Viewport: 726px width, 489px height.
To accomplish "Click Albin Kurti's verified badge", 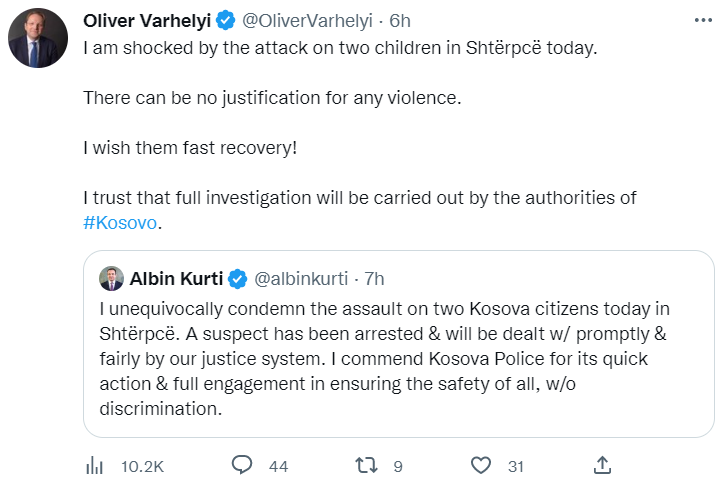I will pos(237,278).
